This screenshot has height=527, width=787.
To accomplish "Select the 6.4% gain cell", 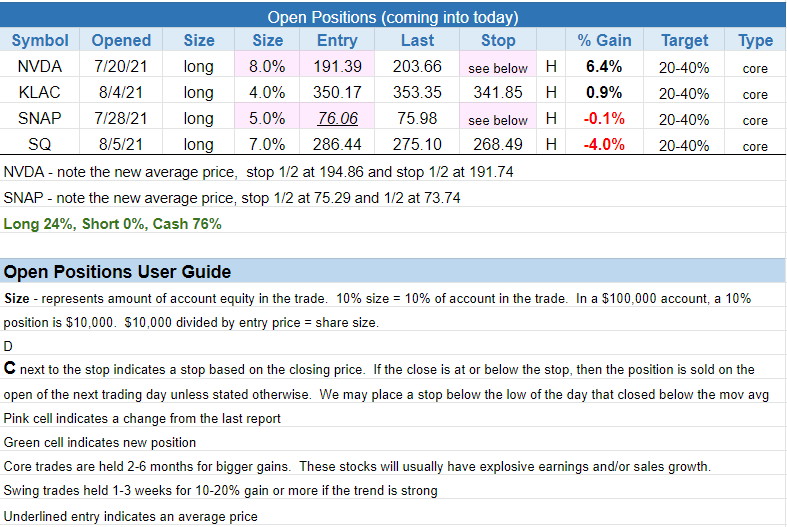I will coord(604,66).
